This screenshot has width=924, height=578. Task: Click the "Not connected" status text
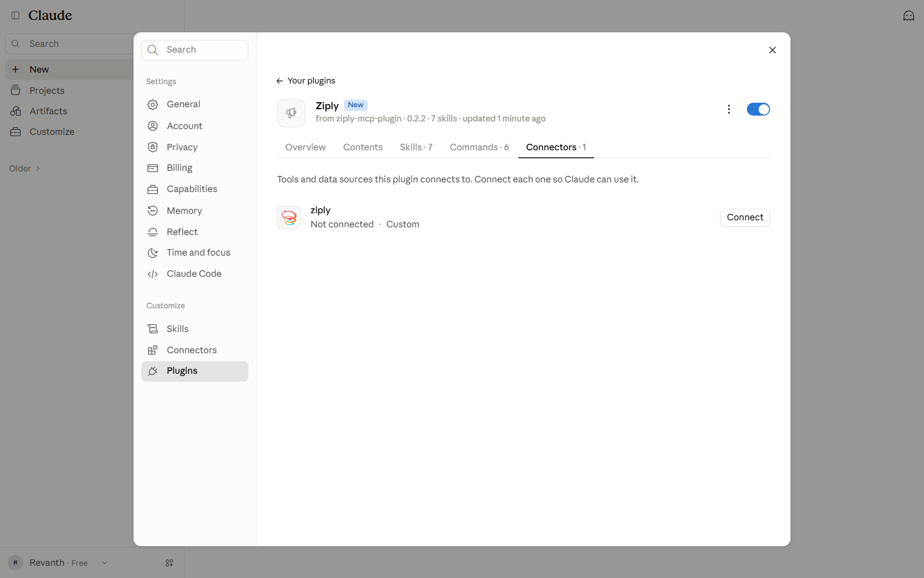tap(342, 224)
